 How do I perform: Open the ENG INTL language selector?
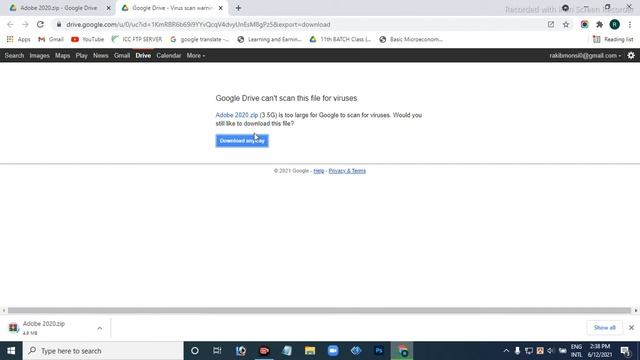pyautogui.click(x=576, y=351)
